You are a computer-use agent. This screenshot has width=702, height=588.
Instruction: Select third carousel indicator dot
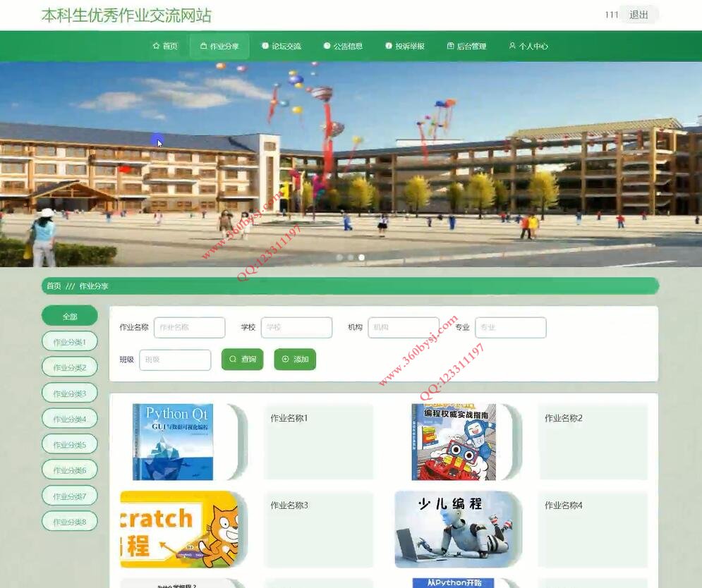pos(361,257)
